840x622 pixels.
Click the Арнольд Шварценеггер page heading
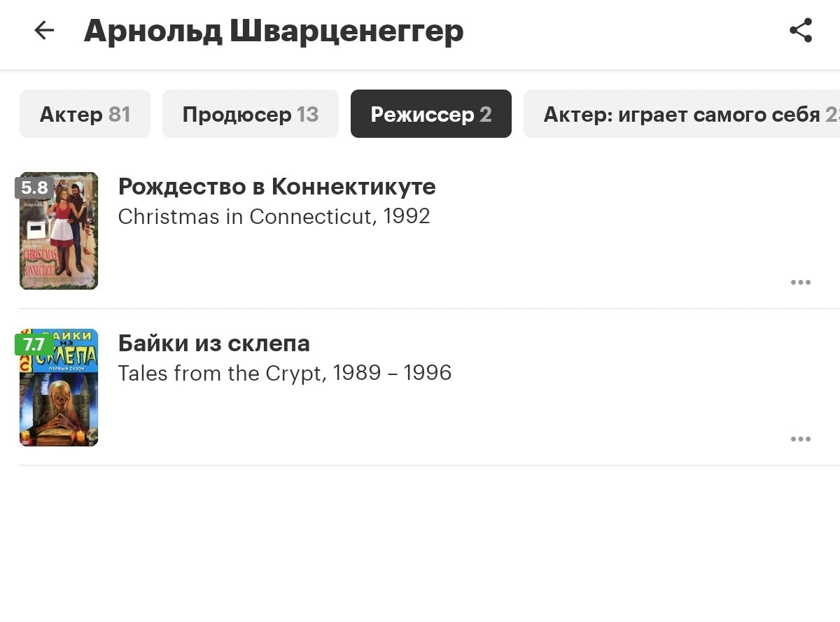274,31
